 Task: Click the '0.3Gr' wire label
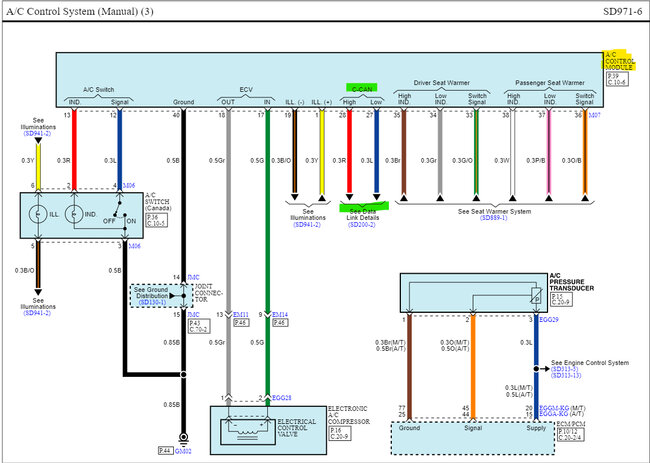tap(429, 160)
